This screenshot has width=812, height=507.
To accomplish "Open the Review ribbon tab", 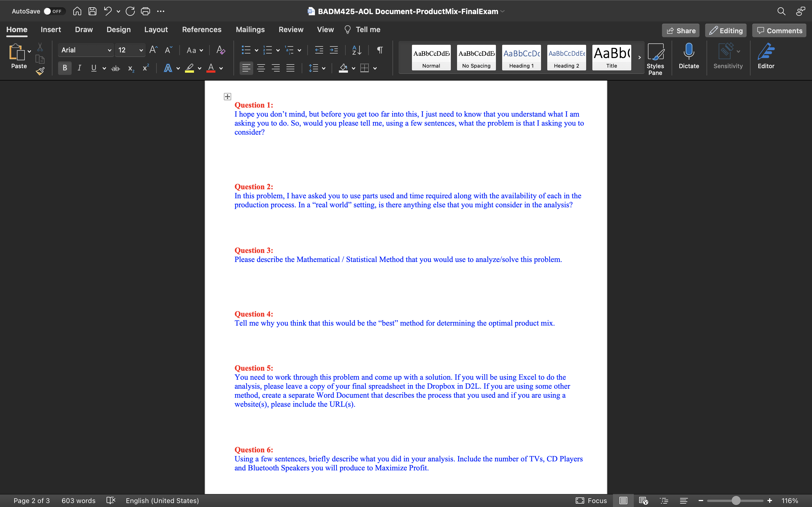I will (291, 30).
